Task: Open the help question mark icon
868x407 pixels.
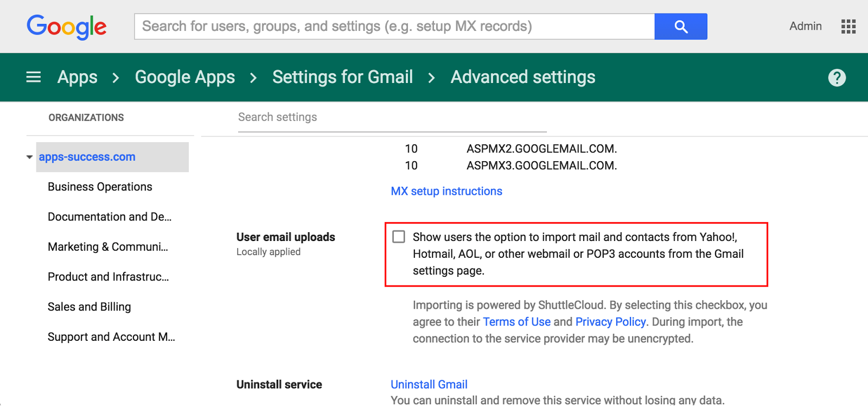Action: click(x=837, y=78)
